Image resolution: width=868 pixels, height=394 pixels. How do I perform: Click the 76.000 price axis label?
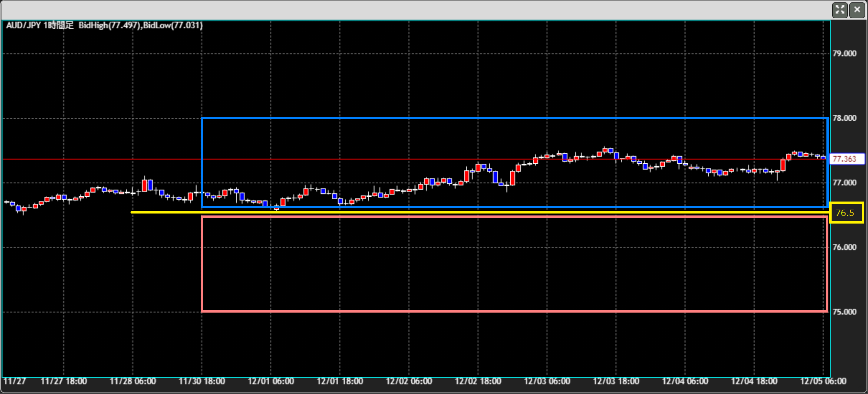point(844,248)
